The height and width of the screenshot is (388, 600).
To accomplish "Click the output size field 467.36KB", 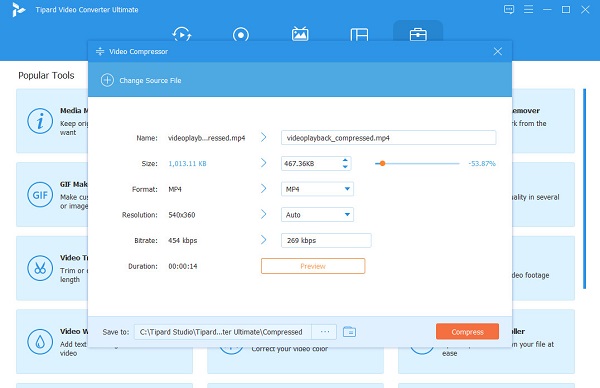I will [311, 163].
